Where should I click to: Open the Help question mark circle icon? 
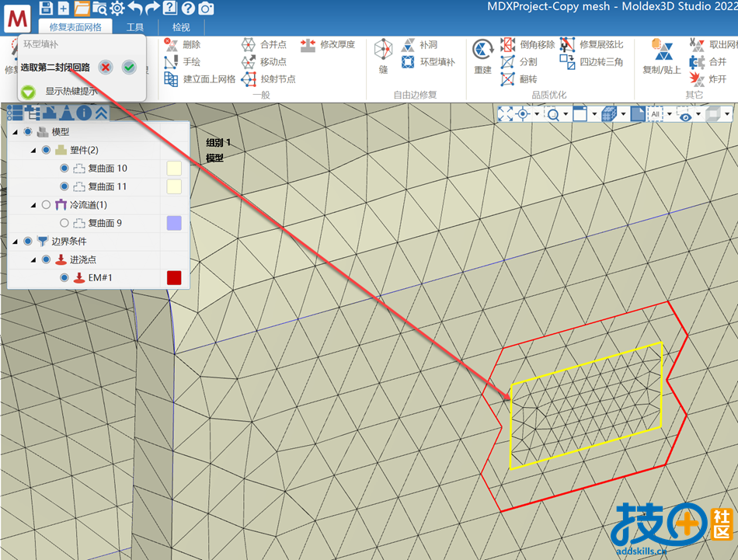coord(188,8)
